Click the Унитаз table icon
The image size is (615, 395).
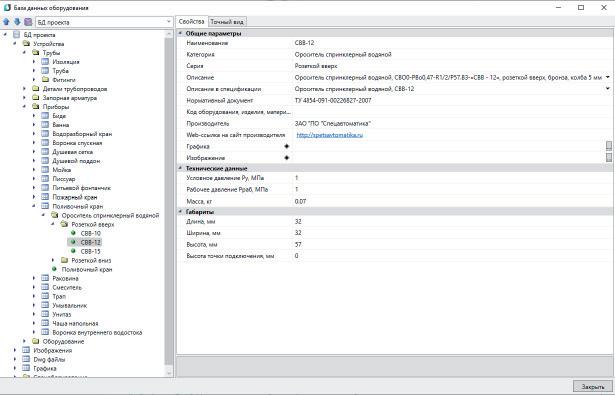[x=45, y=314]
